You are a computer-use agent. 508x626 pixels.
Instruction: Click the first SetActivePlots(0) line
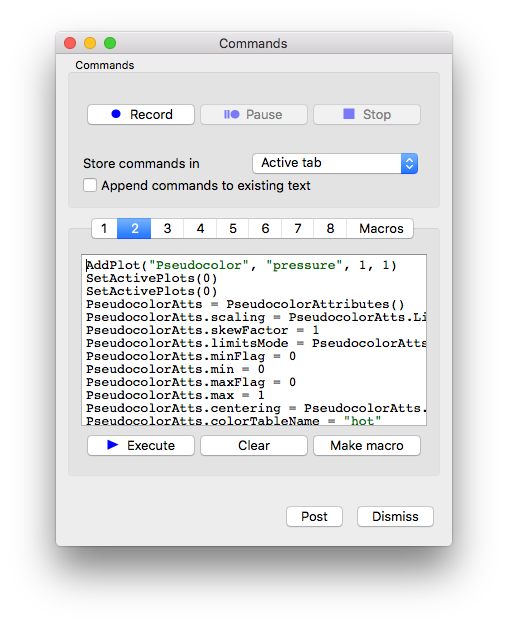point(152,278)
